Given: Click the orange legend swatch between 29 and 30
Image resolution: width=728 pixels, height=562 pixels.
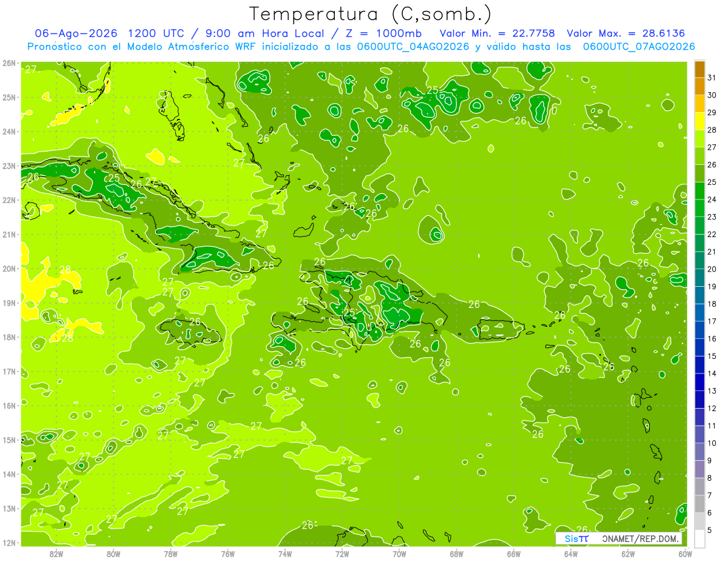Looking at the screenshot, I should pos(699,104).
